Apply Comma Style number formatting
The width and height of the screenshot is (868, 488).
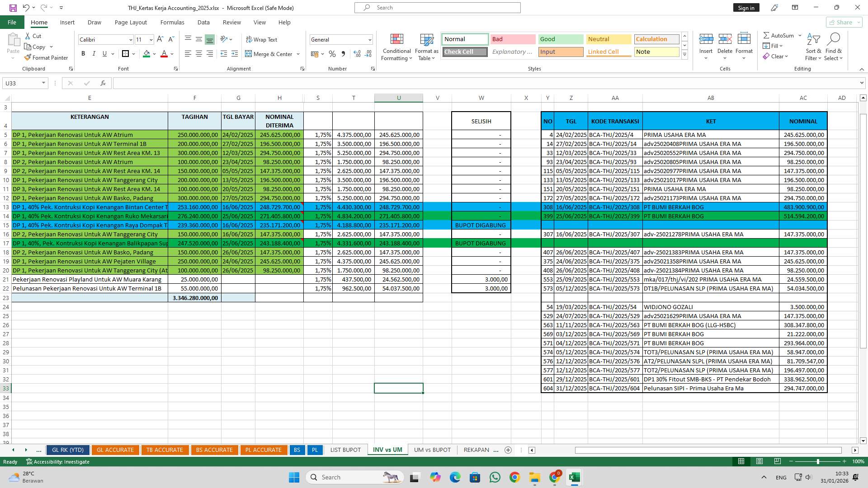coord(343,54)
